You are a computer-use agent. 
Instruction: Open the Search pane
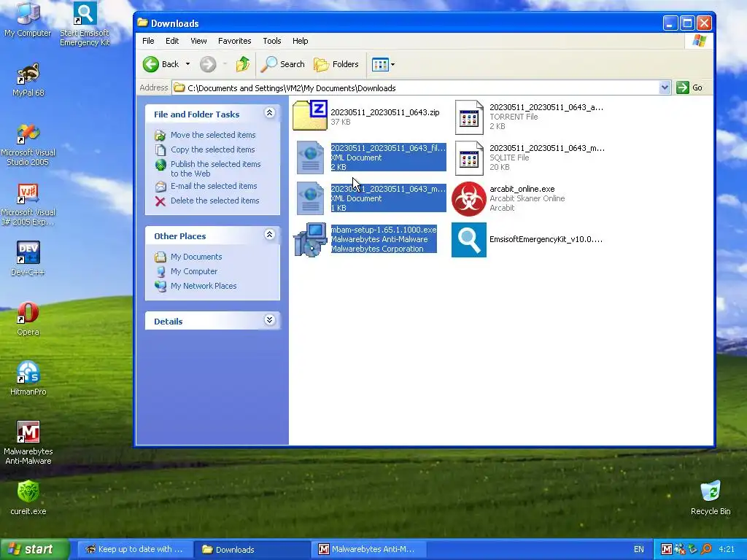pyautogui.click(x=282, y=64)
